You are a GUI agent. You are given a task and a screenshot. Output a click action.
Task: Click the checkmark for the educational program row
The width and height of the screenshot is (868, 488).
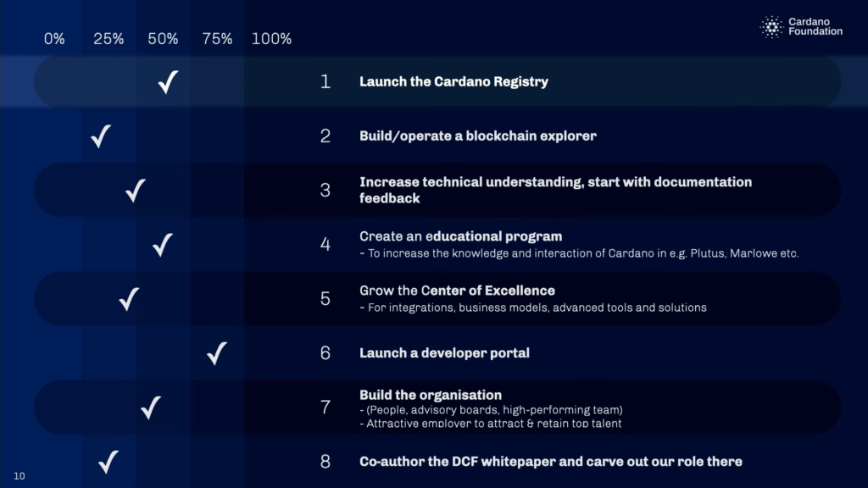(162, 245)
